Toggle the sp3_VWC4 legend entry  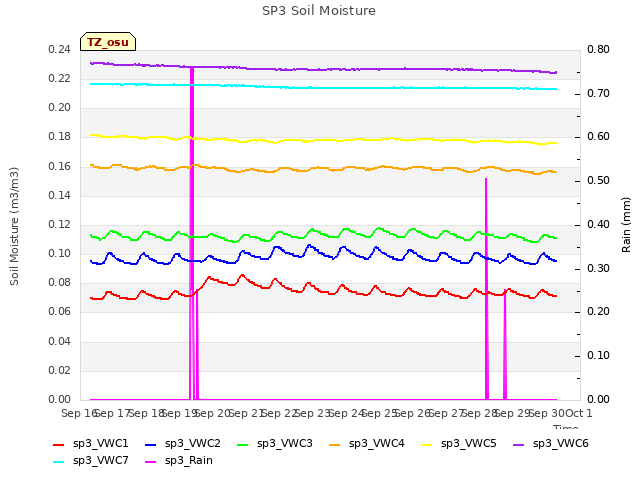click(x=367, y=444)
